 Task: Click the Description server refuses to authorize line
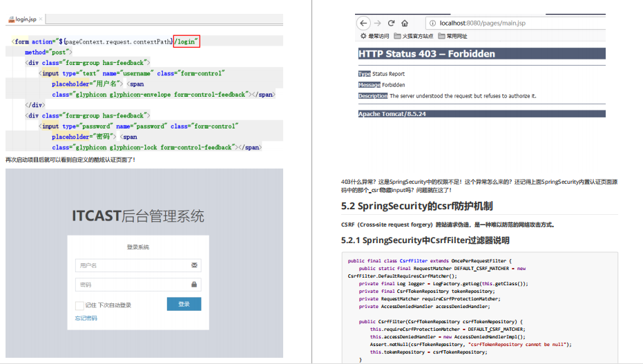pyautogui.click(x=447, y=96)
